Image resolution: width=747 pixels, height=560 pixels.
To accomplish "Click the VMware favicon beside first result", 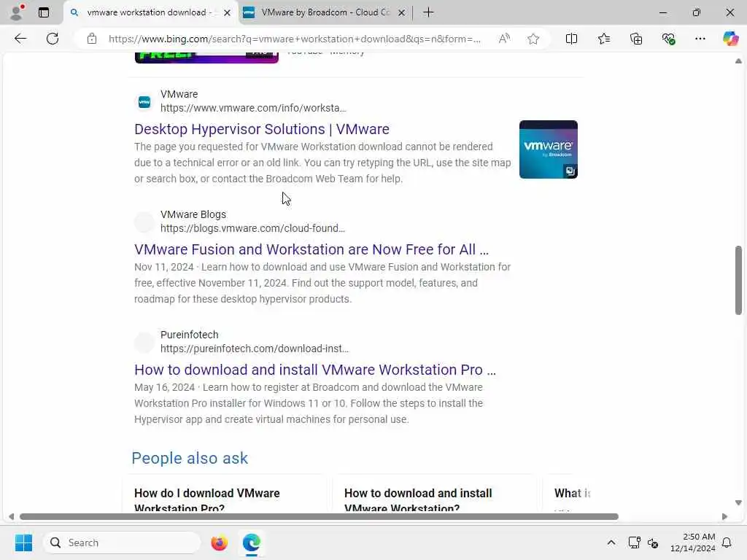I will [x=144, y=102].
